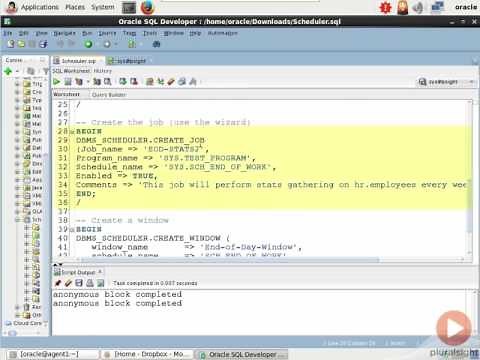Image resolution: width=480 pixels, height=360 pixels.
Task: Click the Save All icon in main toolbar
Action: [x=43, y=44]
